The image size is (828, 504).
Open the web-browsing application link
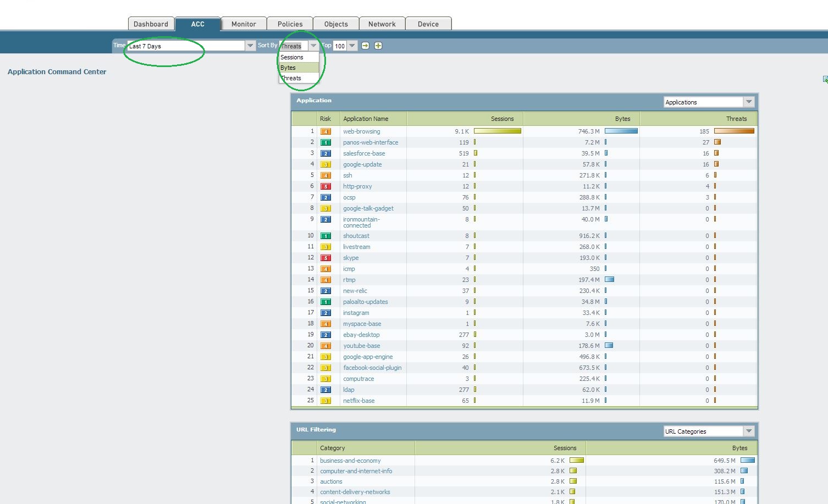[x=361, y=131]
